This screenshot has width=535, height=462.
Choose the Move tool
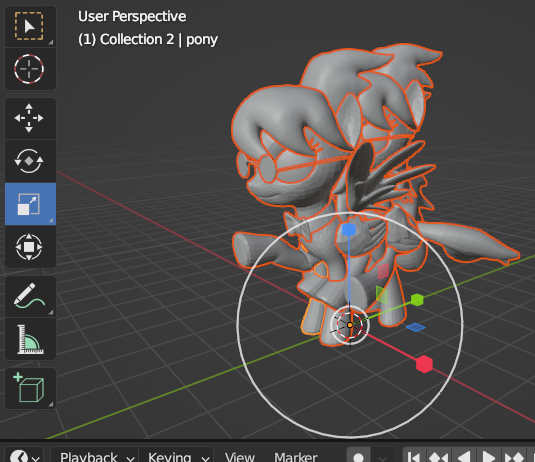click(30, 118)
